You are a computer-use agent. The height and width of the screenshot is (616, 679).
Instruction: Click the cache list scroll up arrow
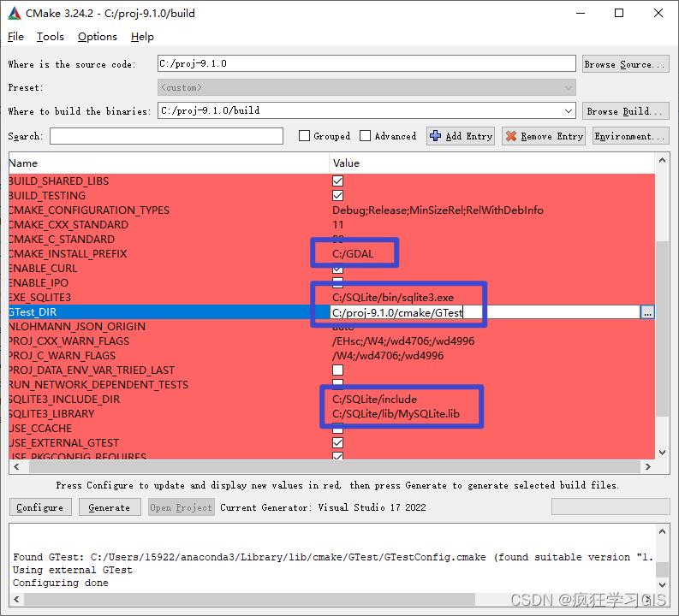pos(662,161)
